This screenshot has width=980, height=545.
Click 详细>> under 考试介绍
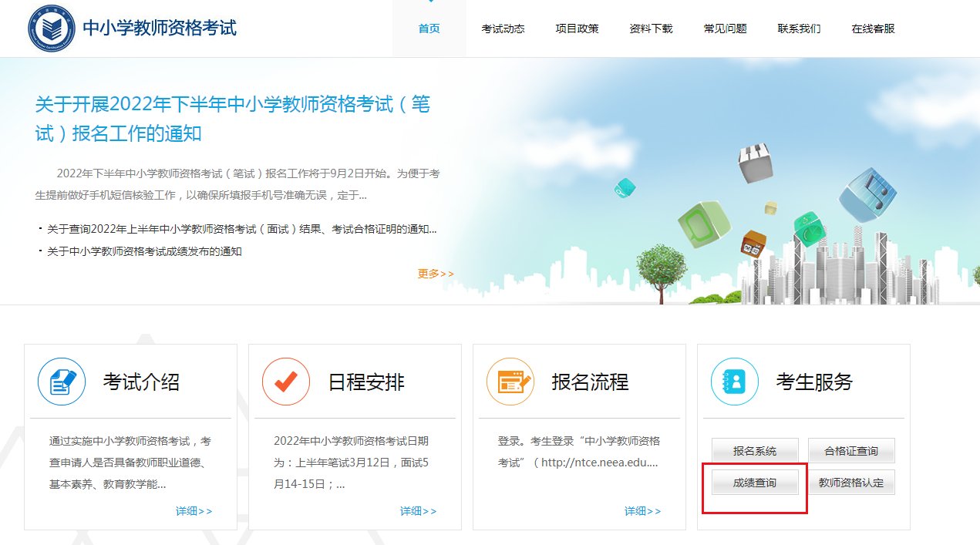tap(194, 511)
